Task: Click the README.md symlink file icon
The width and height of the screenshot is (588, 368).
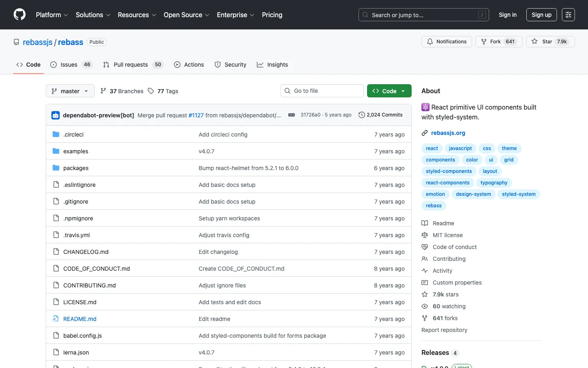Action: click(56, 319)
